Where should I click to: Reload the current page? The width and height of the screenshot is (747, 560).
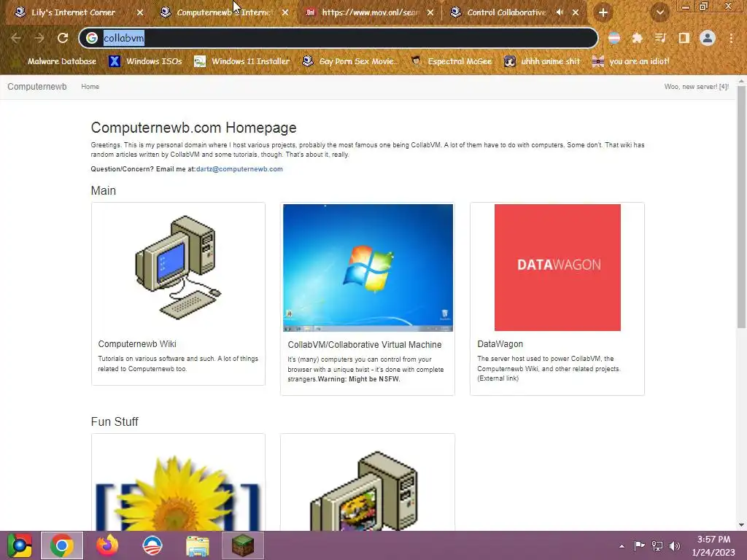(x=63, y=38)
